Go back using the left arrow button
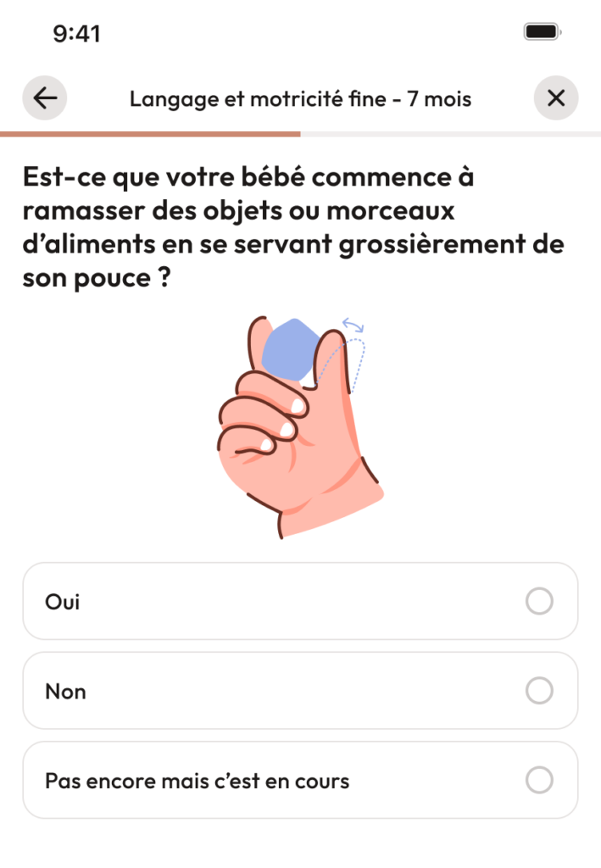The width and height of the screenshot is (601, 868). pos(45,98)
